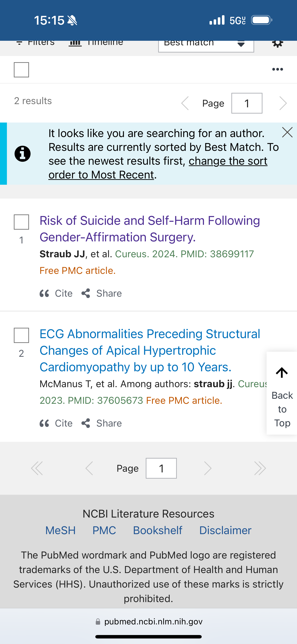This screenshot has width=297, height=644.
Task: Dismiss the author search info banner
Action: pyautogui.click(x=287, y=132)
